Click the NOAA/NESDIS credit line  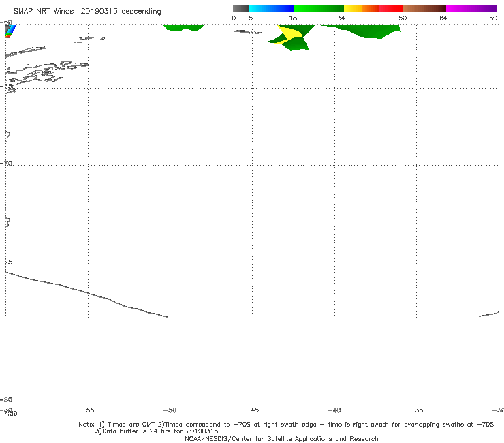pos(281,438)
